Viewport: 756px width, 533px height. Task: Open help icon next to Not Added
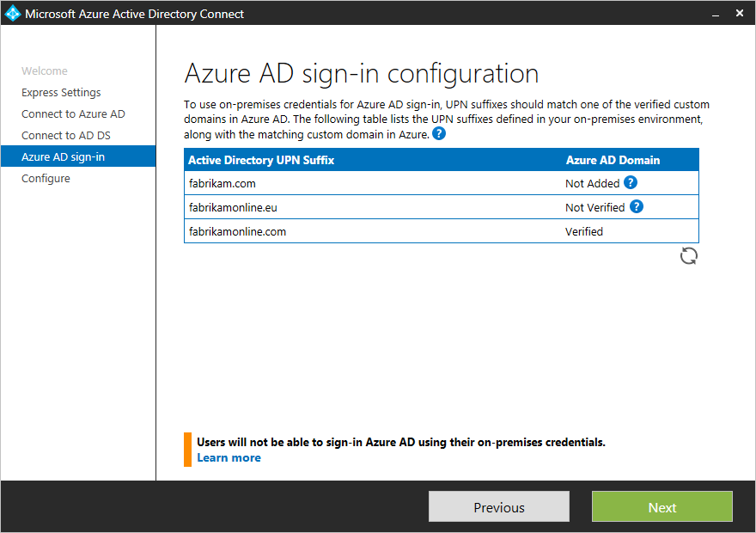(631, 182)
